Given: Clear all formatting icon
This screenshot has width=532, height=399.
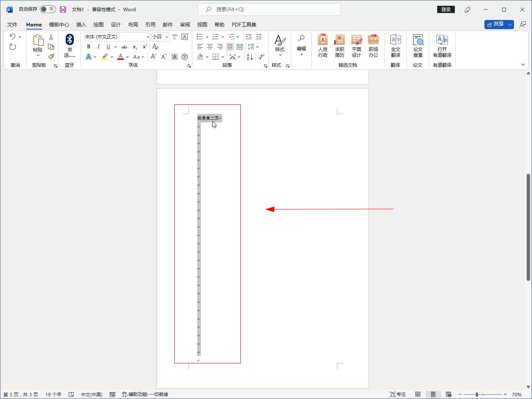Looking at the screenshot, I should pyautogui.click(x=155, y=47).
